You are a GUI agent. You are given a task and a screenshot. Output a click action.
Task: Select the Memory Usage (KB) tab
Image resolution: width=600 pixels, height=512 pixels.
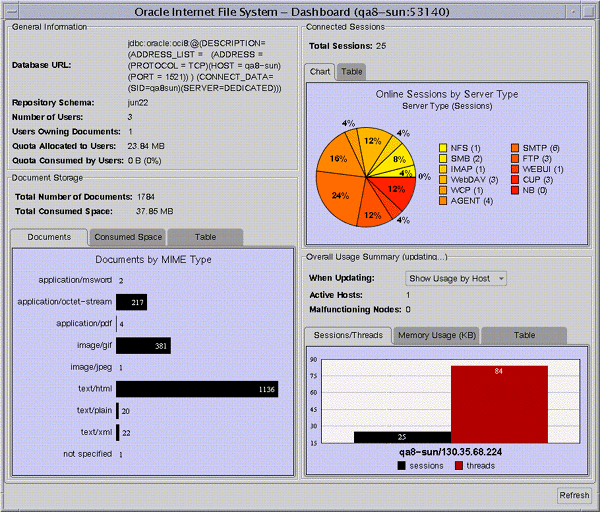tap(437, 336)
